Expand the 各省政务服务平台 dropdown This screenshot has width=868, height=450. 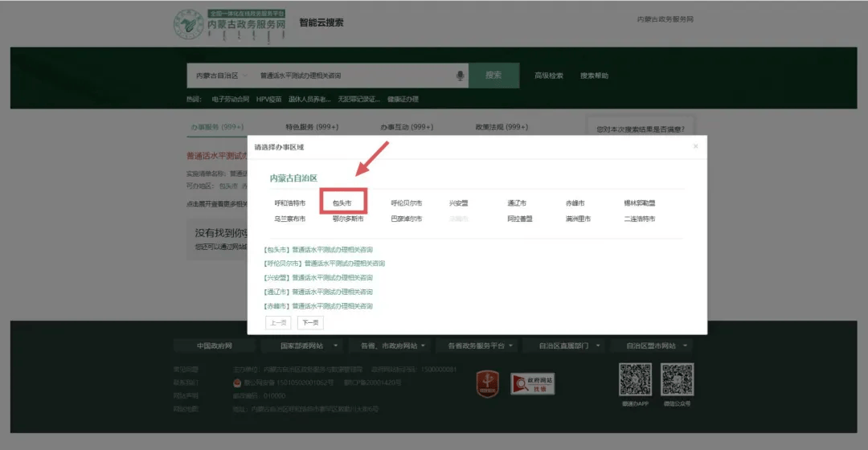click(480, 346)
